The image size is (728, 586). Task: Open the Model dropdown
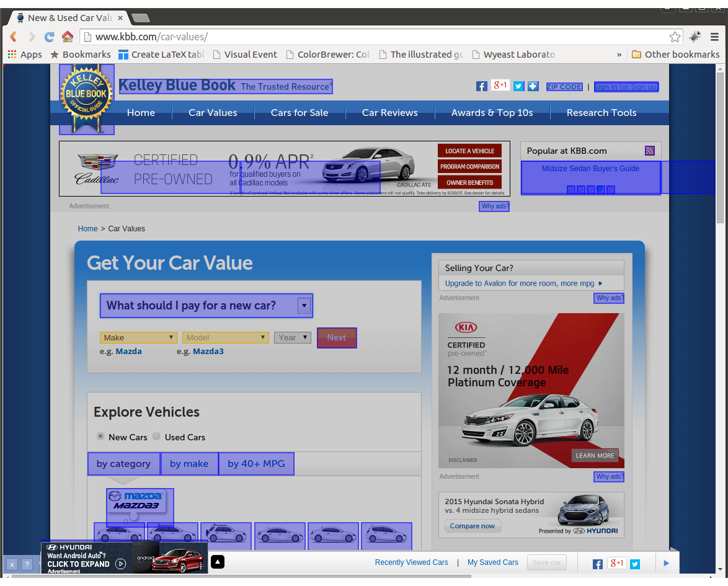pos(226,337)
